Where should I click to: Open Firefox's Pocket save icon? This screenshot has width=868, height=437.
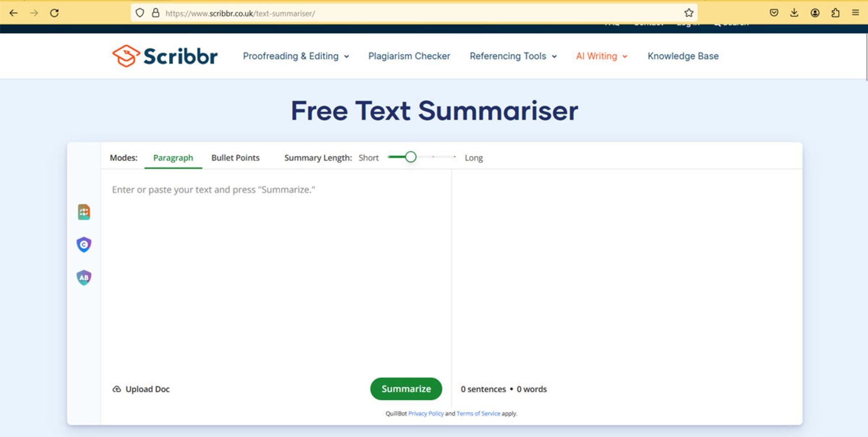pos(774,13)
